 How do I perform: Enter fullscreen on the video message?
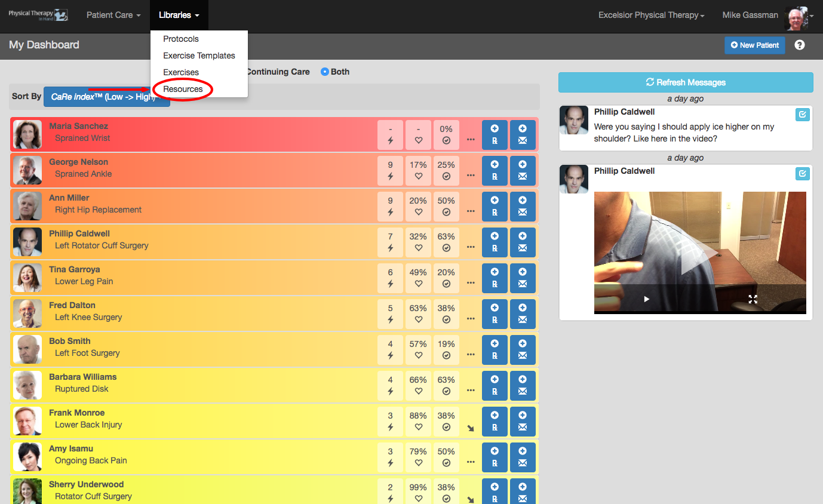tap(753, 299)
